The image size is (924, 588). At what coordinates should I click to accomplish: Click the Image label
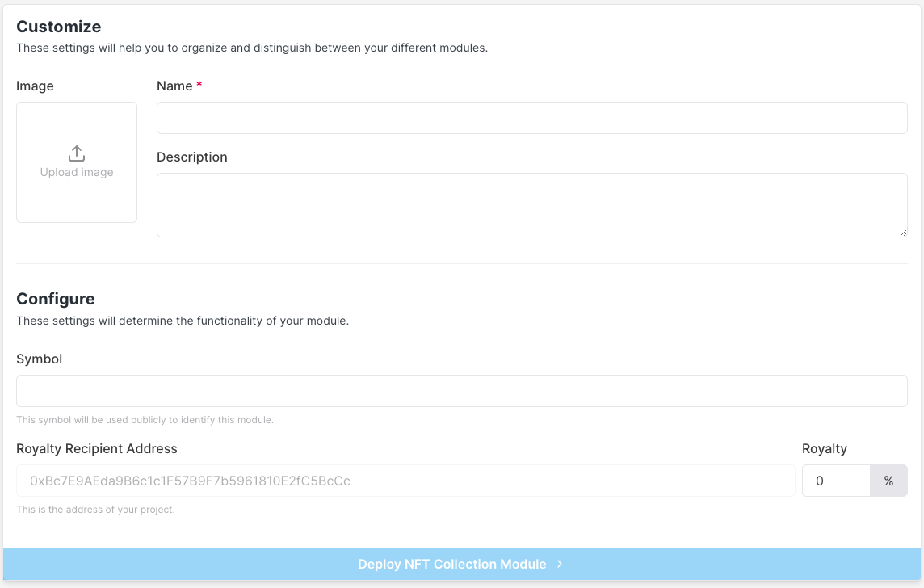35,86
